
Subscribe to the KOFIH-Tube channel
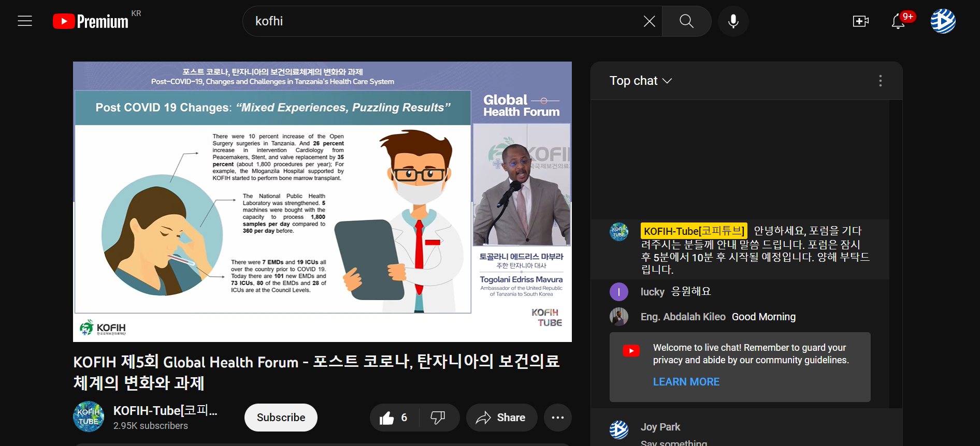point(281,418)
